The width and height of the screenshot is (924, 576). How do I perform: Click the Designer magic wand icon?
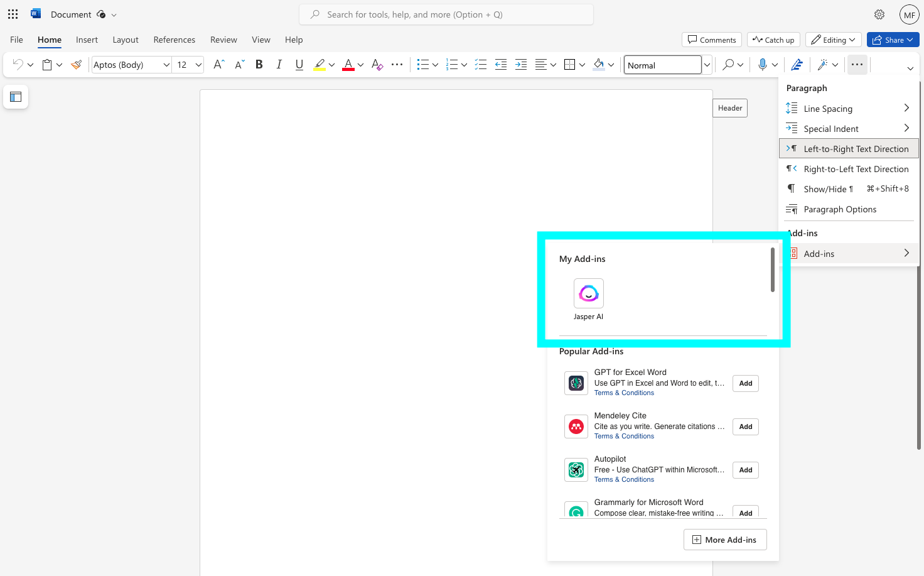point(823,64)
